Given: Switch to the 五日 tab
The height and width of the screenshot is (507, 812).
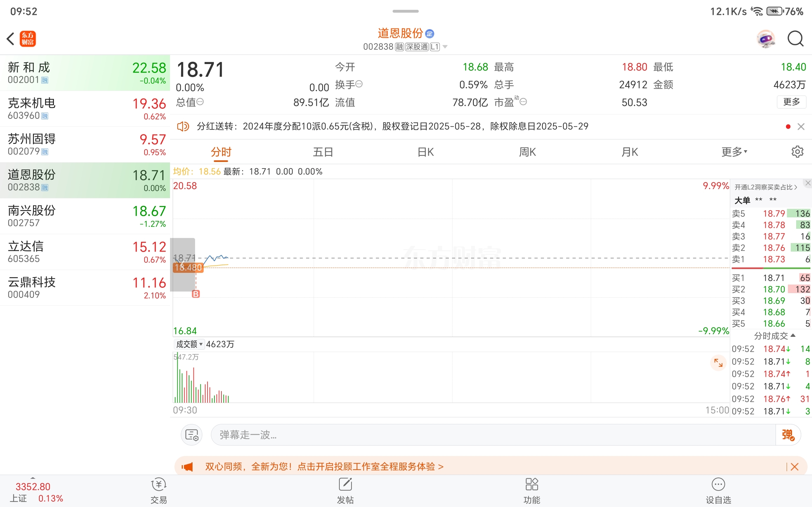Looking at the screenshot, I should 323,152.
